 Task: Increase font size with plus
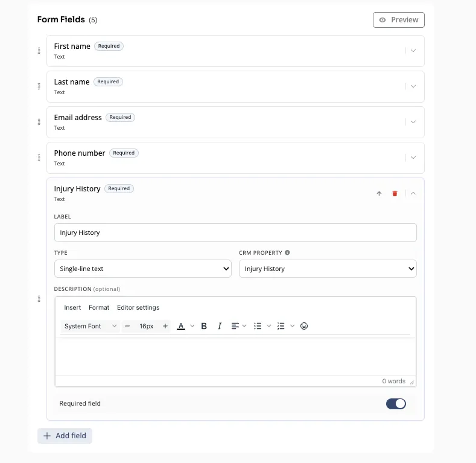coord(165,326)
